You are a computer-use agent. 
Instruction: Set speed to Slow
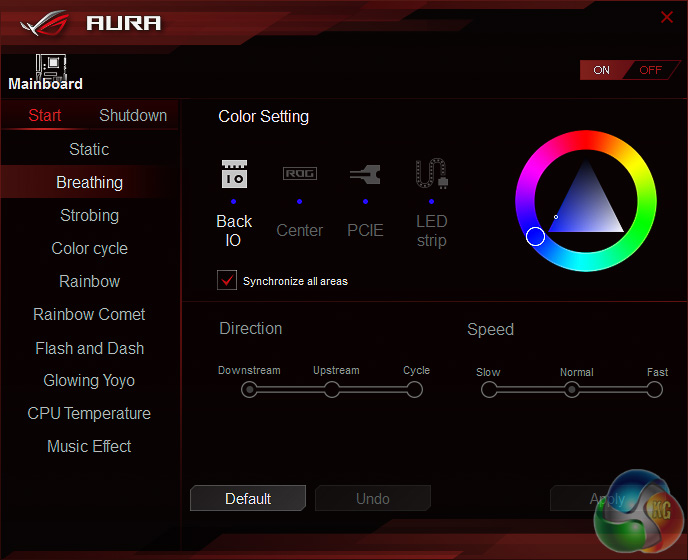[x=489, y=389]
